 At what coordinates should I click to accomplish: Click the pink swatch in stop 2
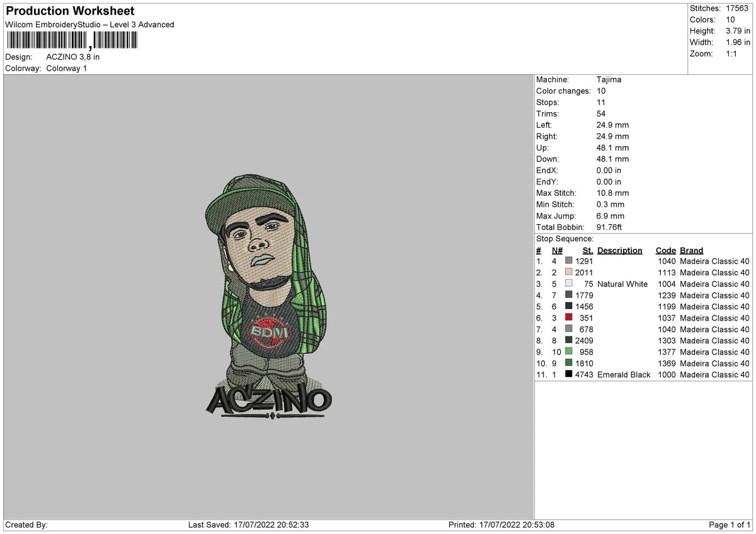click(x=569, y=272)
